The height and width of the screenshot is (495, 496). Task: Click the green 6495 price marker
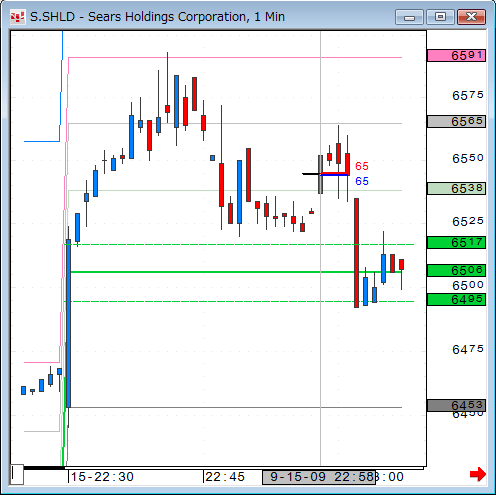coord(456,299)
